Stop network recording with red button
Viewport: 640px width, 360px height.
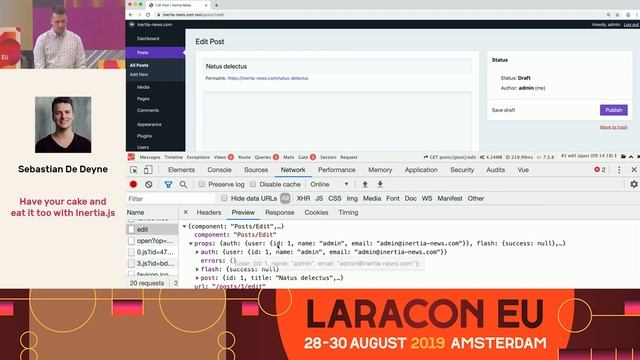133,184
